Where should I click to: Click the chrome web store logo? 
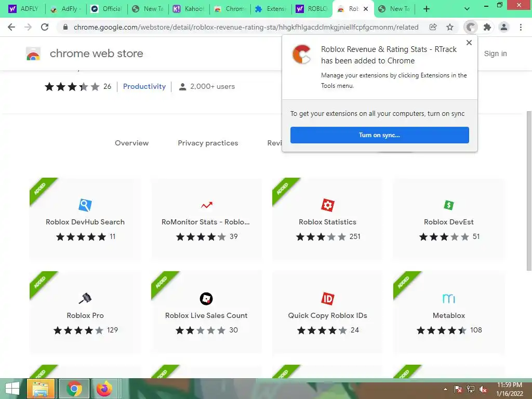point(33,54)
